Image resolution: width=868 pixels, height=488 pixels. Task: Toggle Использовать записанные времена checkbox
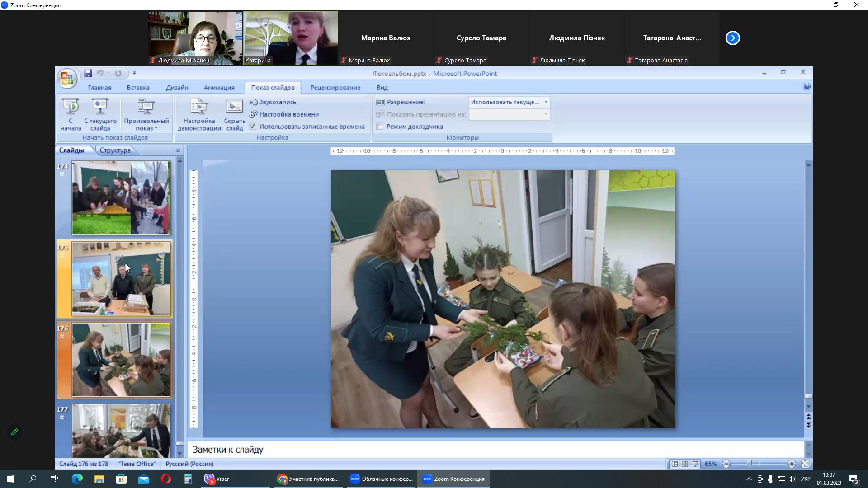253,127
